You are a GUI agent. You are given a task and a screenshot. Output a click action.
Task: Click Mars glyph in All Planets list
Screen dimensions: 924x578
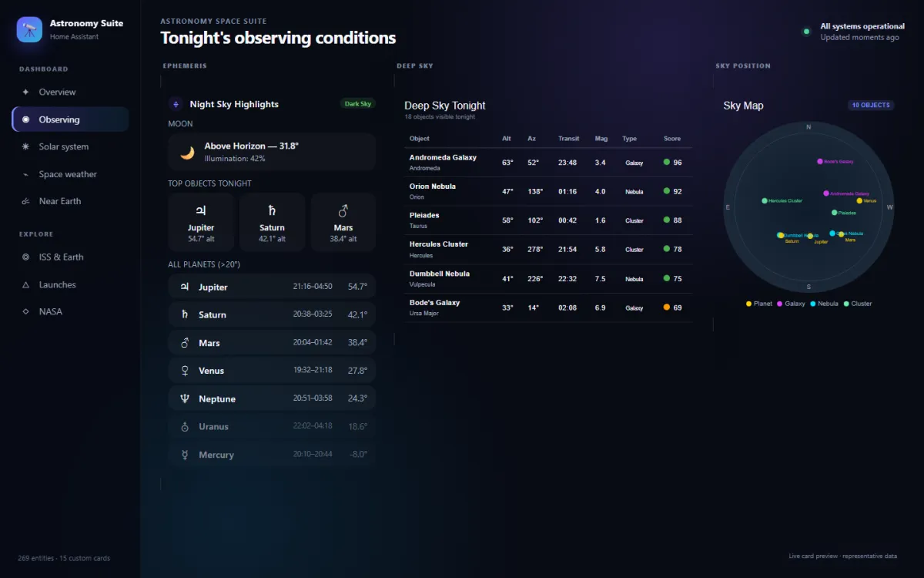[x=185, y=343]
